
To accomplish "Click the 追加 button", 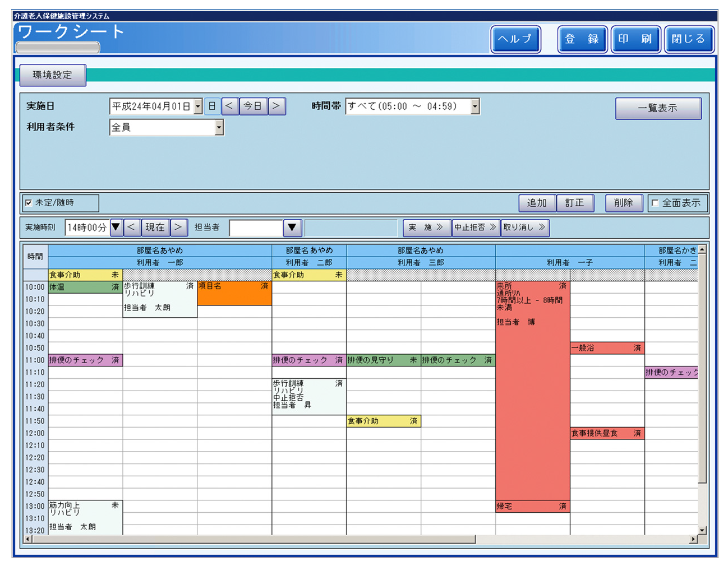I will pos(537,203).
